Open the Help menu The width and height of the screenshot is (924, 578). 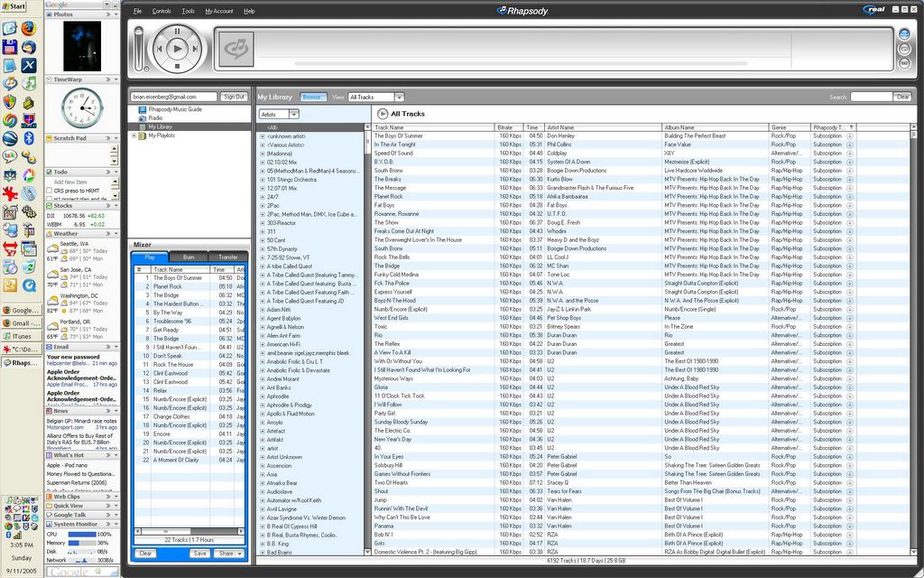point(249,11)
